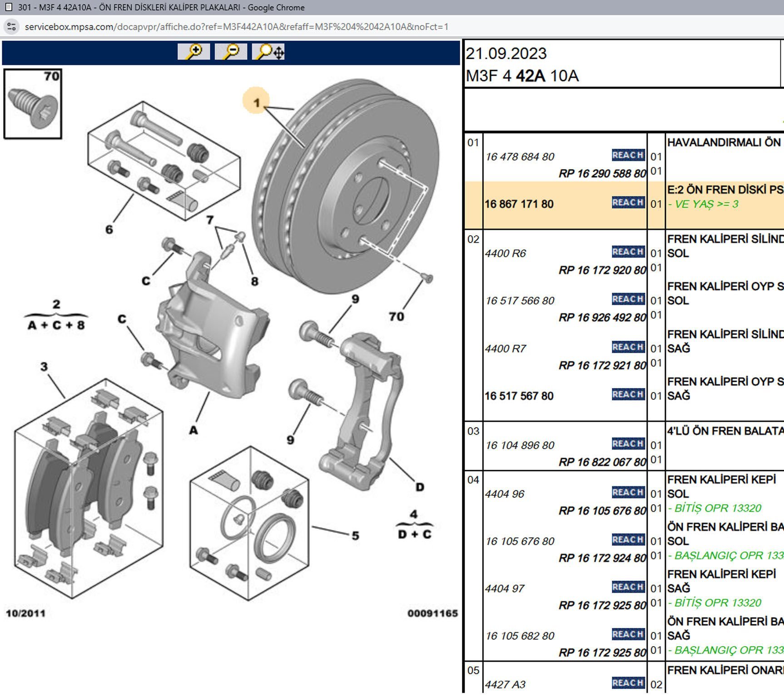Select highlighted callout 1 on brake disc
The height and width of the screenshot is (698, 784).
pos(256,102)
